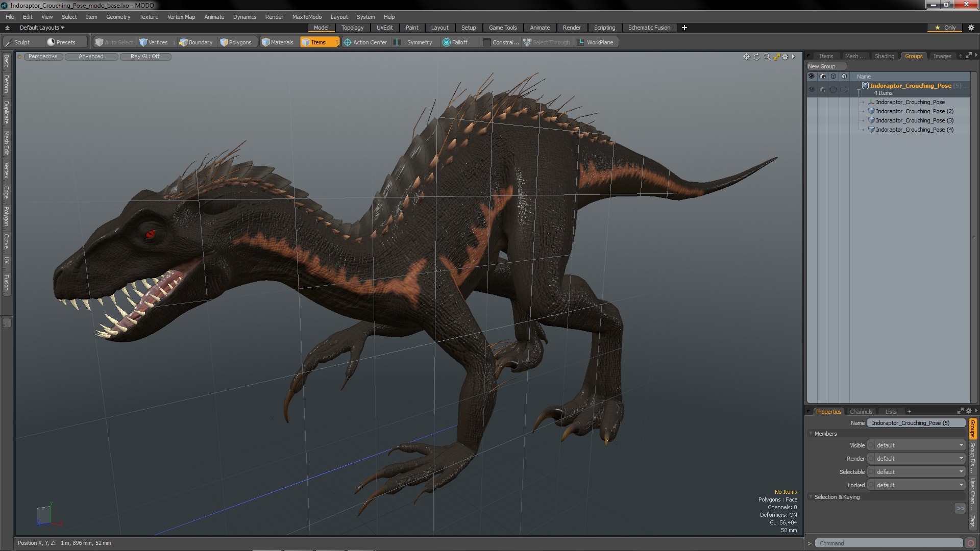Expand the Properties panel with arrows icon
The height and width of the screenshot is (551, 980).
coord(960,411)
